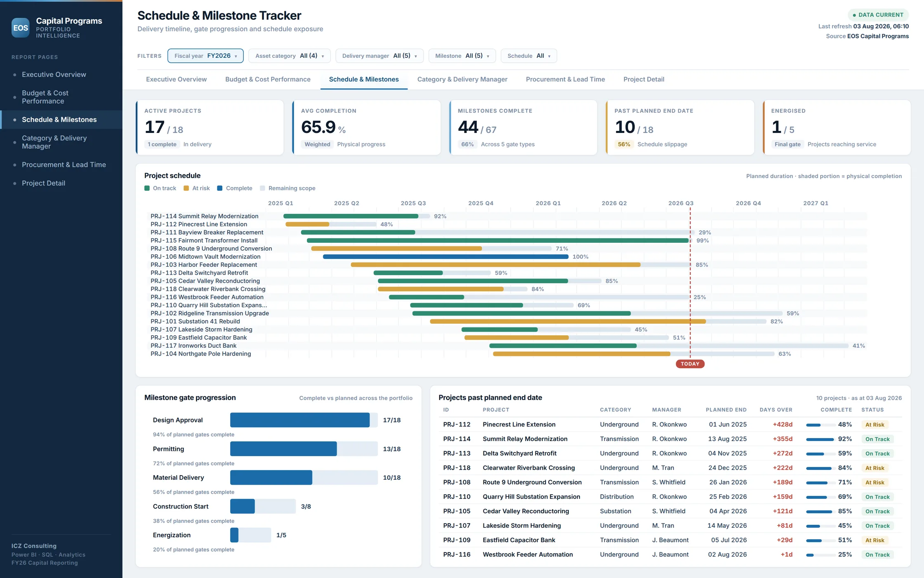Click the 2026 Q3 timeline header

pos(681,203)
